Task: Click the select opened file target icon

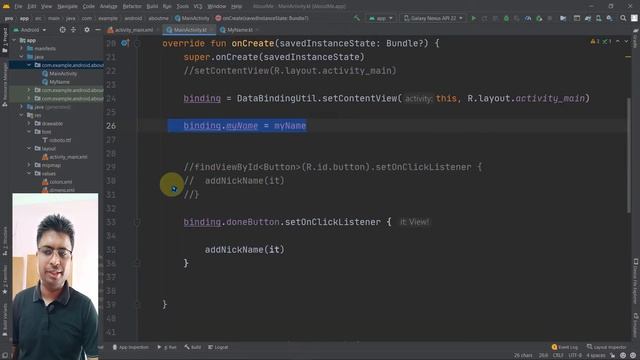Action: pos(62,30)
